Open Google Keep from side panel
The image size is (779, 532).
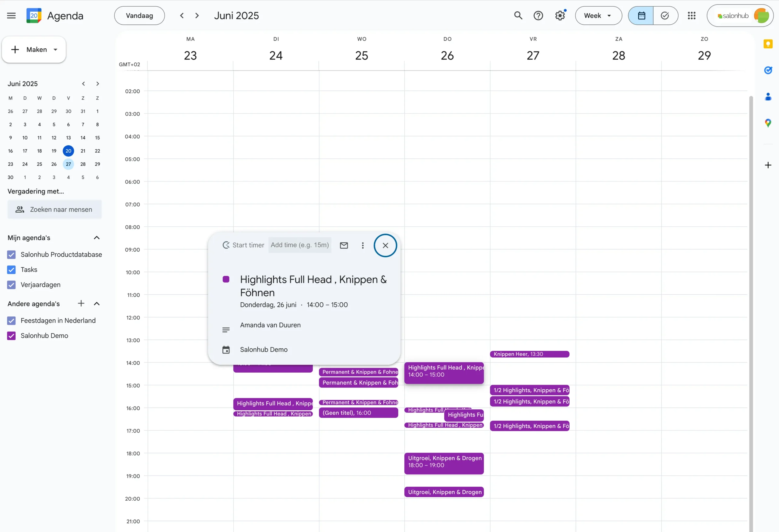(768, 44)
